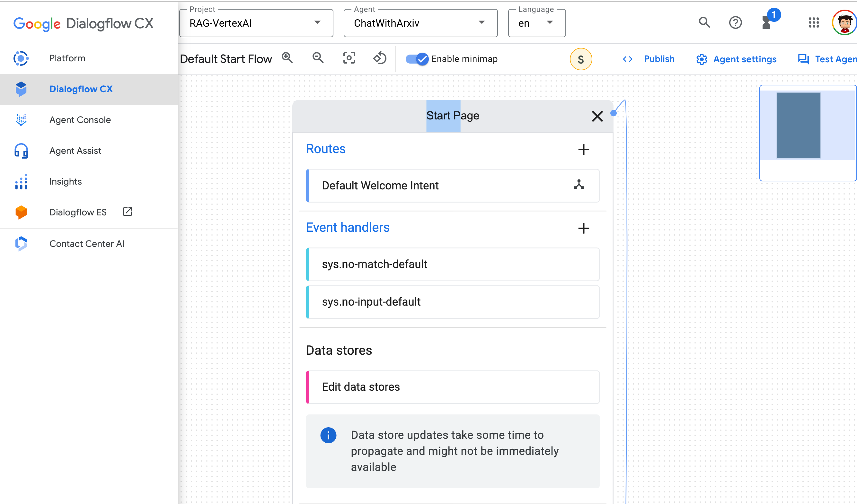Viewport: 857px width, 504px height.
Task: Add a new route with plus
Action: pyautogui.click(x=584, y=150)
